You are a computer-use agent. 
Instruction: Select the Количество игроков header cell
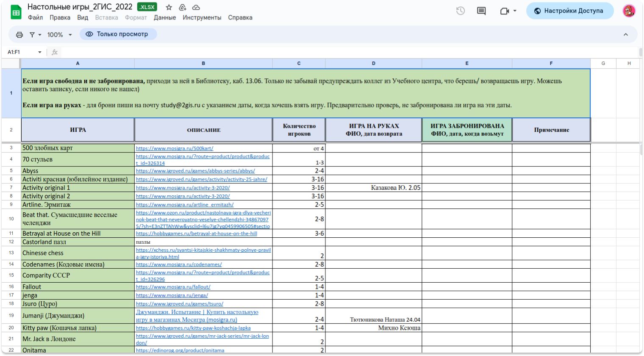click(299, 130)
